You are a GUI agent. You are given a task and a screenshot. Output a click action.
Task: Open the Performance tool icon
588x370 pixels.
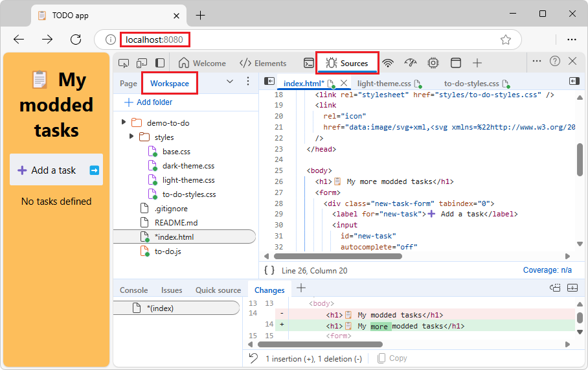click(x=411, y=63)
